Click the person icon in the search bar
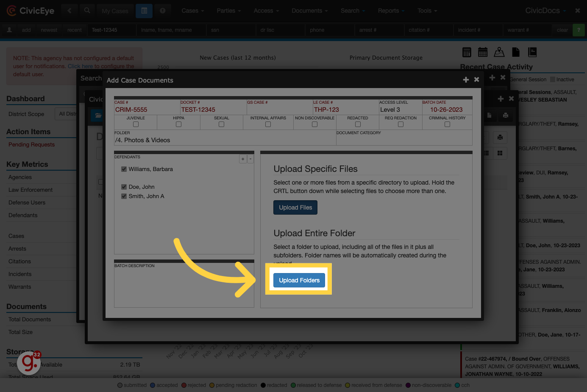Image resolution: width=587 pixels, height=392 pixels. [9, 30]
